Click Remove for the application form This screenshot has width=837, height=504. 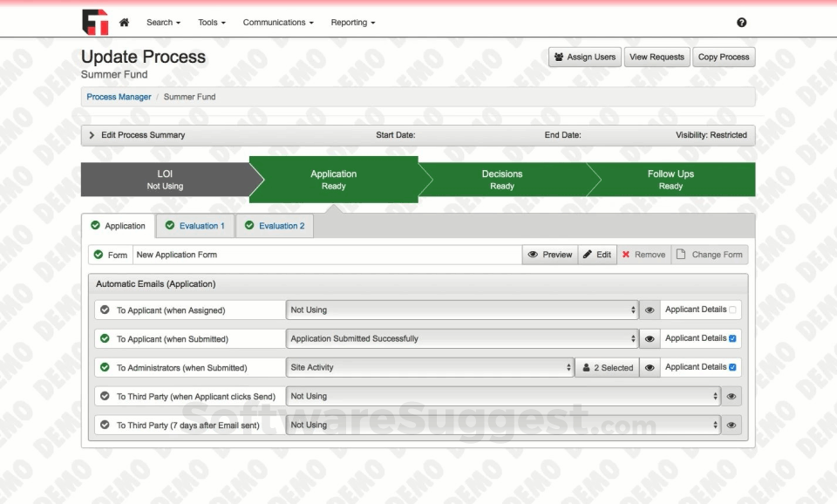click(643, 255)
